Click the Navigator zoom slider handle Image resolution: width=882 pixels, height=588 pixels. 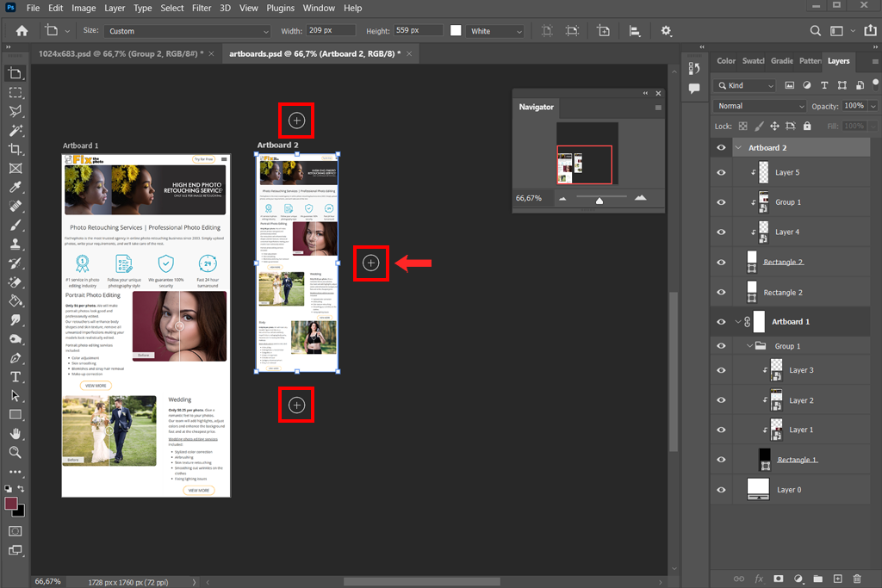[x=599, y=201]
